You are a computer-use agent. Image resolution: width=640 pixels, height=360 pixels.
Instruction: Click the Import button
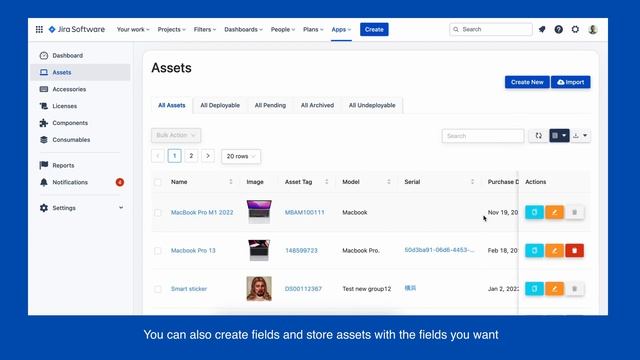(571, 82)
